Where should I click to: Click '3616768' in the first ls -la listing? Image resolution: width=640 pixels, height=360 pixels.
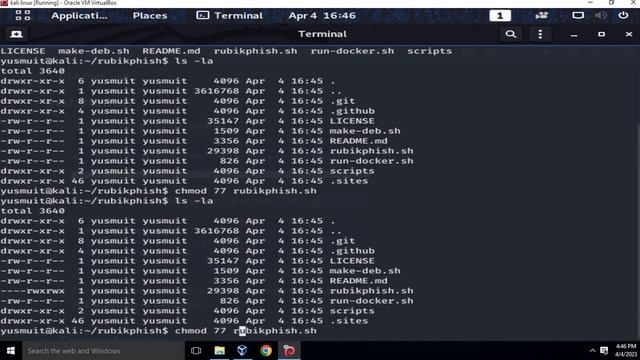[x=217, y=91]
